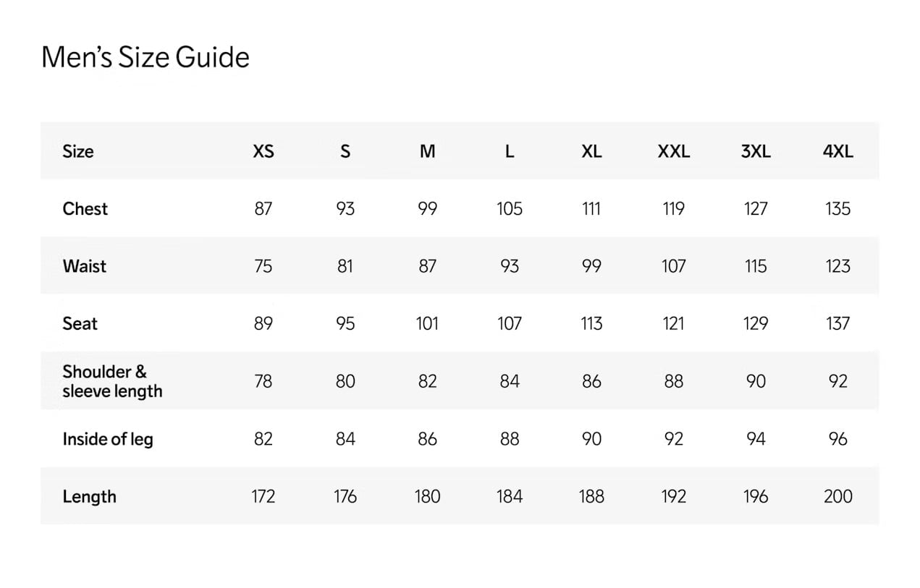Click the seat value 101 for size M
Viewport: 920px width, 588px height.
[x=427, y=323]
